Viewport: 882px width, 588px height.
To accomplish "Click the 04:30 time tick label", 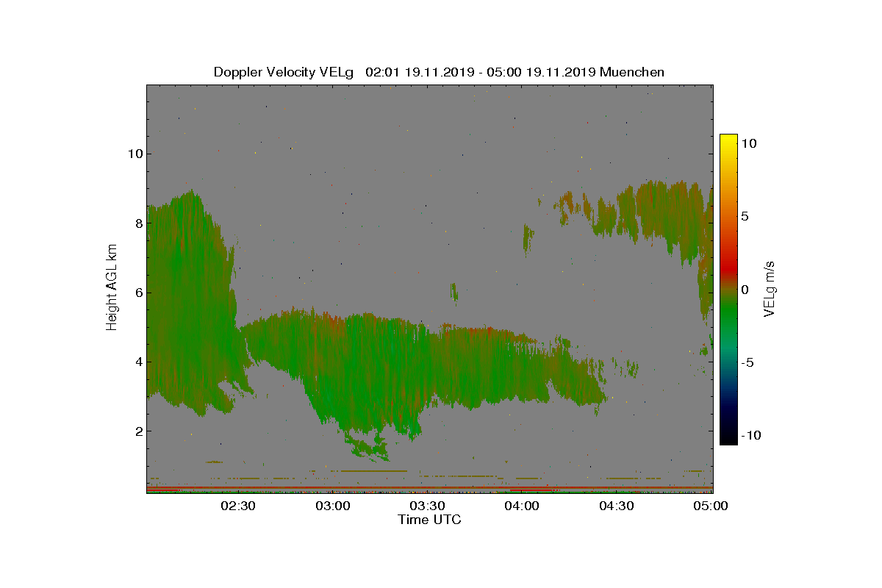I will [x=617, y=506].
